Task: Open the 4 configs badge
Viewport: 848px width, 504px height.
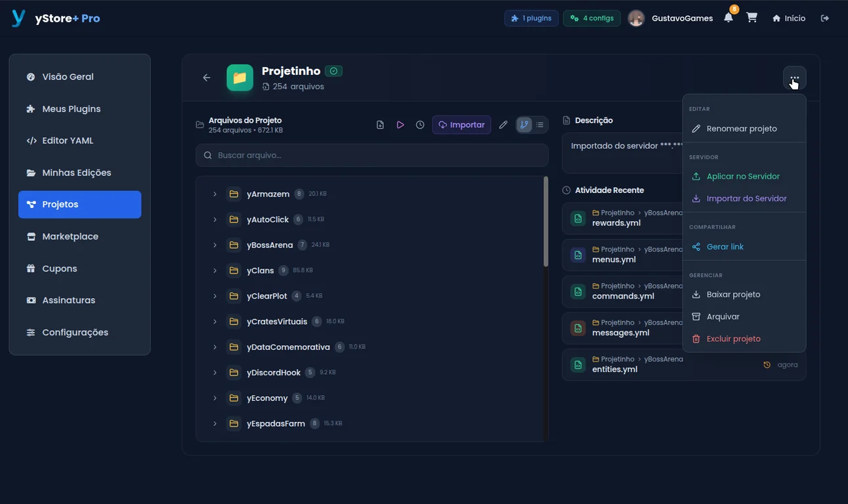Action: pyautogui.click(x=591, y=18)
